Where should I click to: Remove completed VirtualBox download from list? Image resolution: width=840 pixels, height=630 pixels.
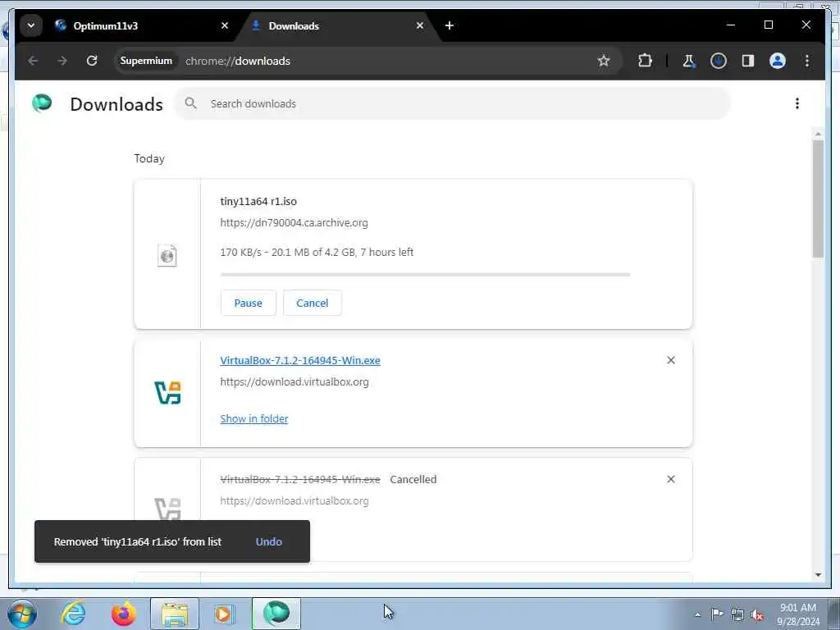pos(671,360)
